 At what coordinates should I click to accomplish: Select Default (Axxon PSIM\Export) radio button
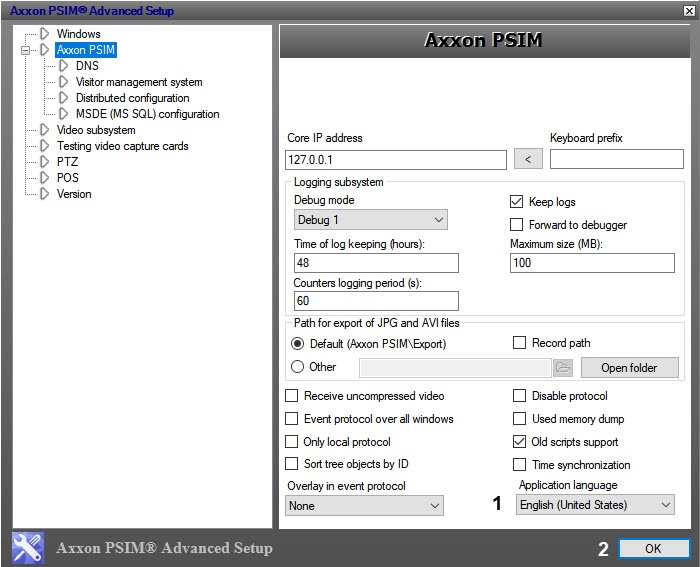point(297,343)
